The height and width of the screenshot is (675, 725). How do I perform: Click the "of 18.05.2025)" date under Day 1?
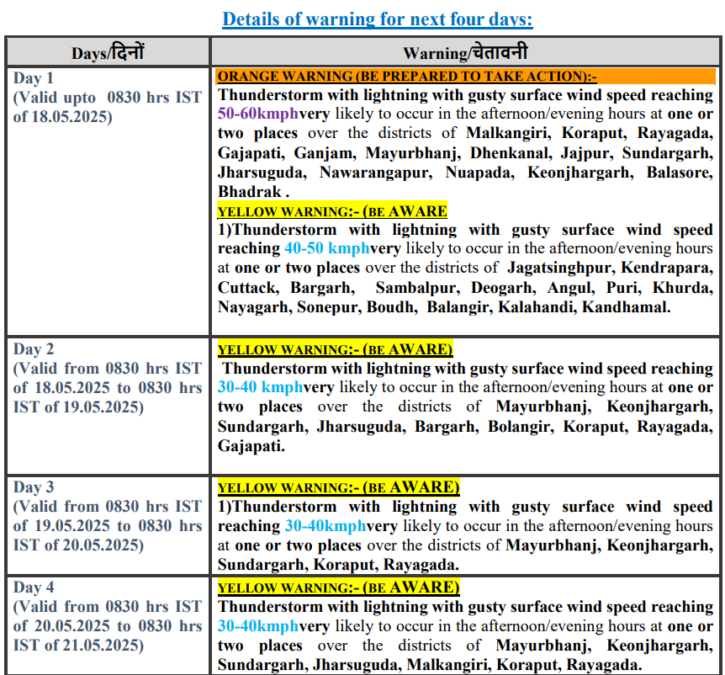tap(62, 116)
